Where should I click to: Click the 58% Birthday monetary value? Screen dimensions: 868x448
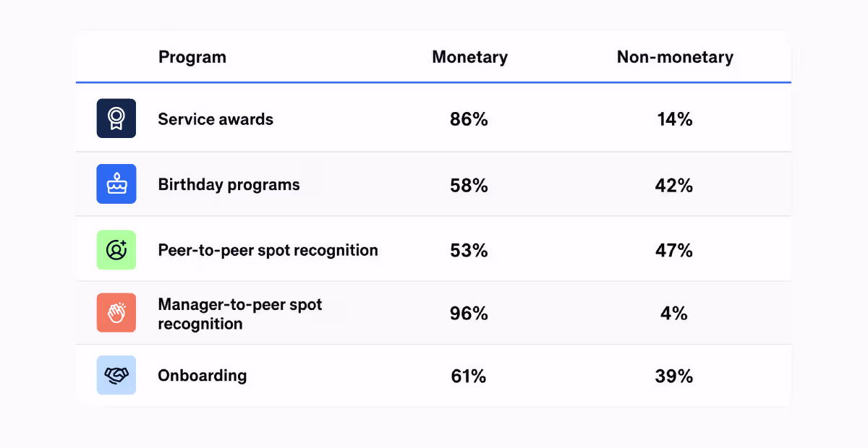tap(469, 185)
